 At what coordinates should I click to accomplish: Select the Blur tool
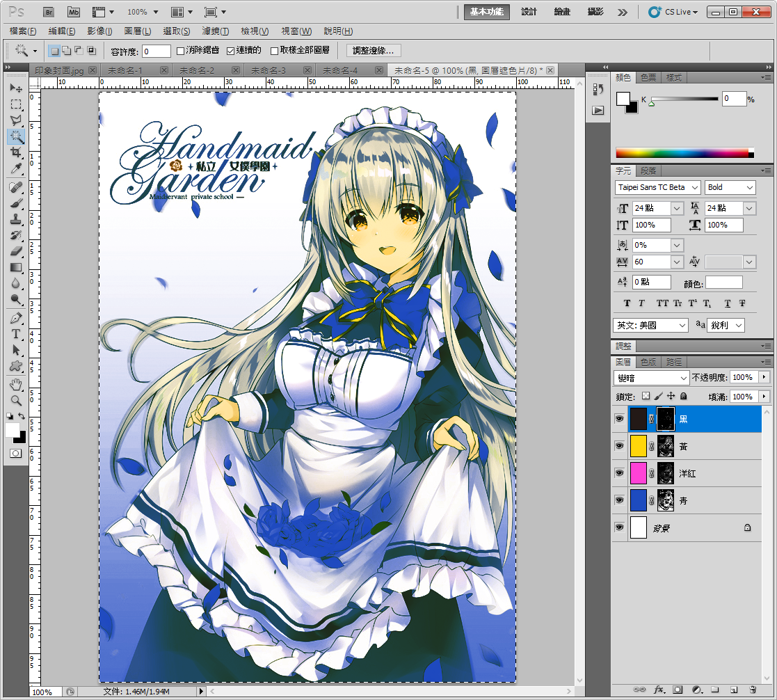[x=16, y=283]
